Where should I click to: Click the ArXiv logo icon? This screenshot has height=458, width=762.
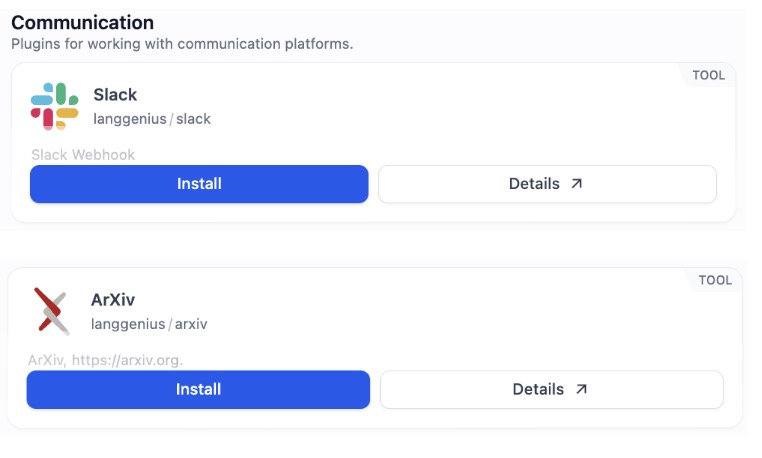coord(51,310)
